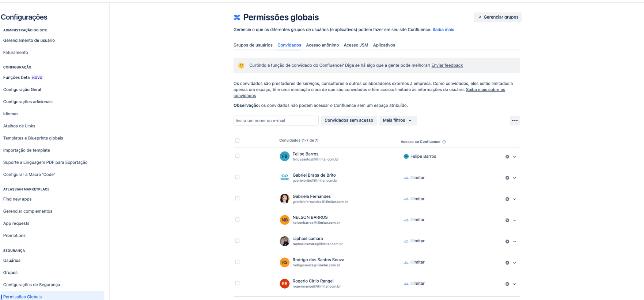Open the three-dots more actions button

click(515, 120)
